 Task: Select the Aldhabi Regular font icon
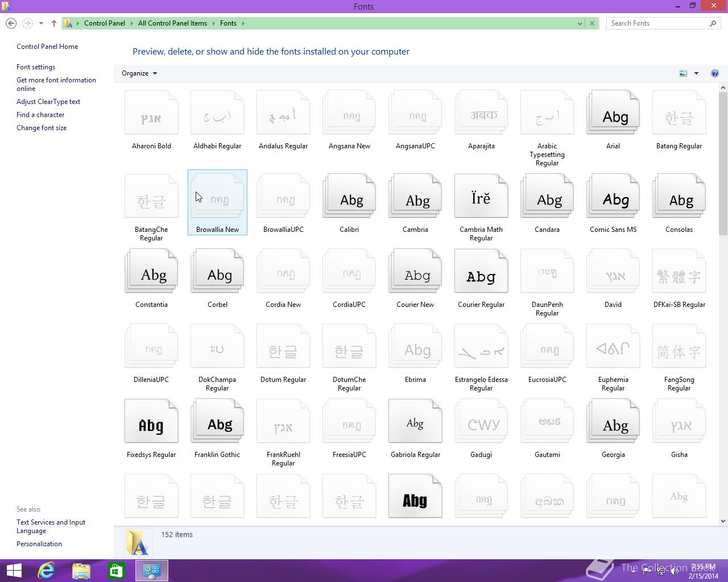[217, 113]
